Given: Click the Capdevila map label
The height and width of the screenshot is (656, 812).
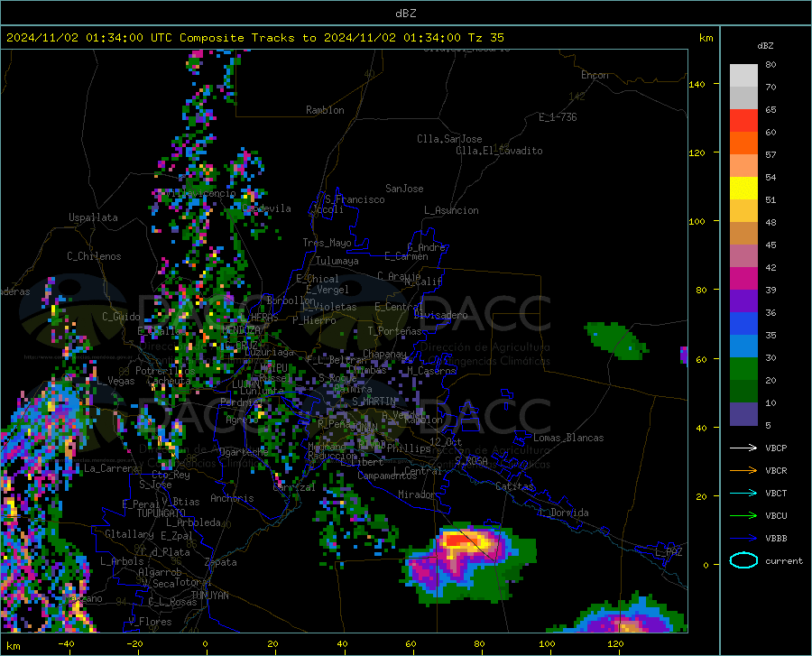Looking at the screenshot, I should [x=266, y=208].
